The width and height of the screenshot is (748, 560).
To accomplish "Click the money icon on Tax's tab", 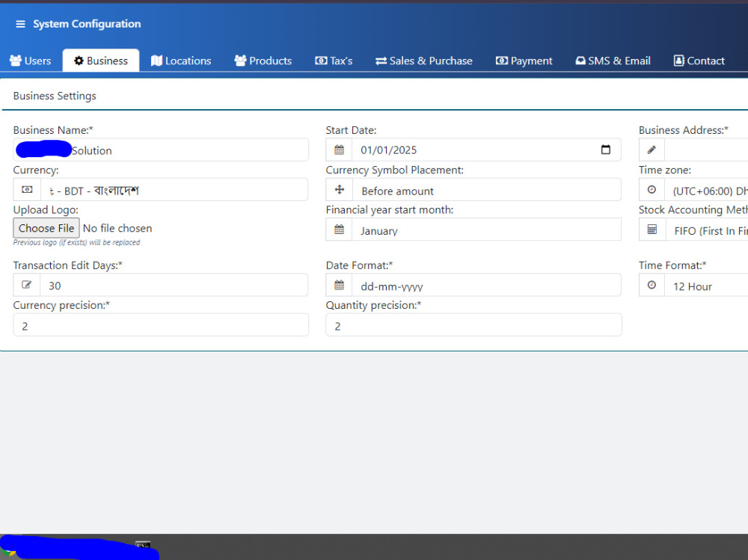I will point(321,61).
